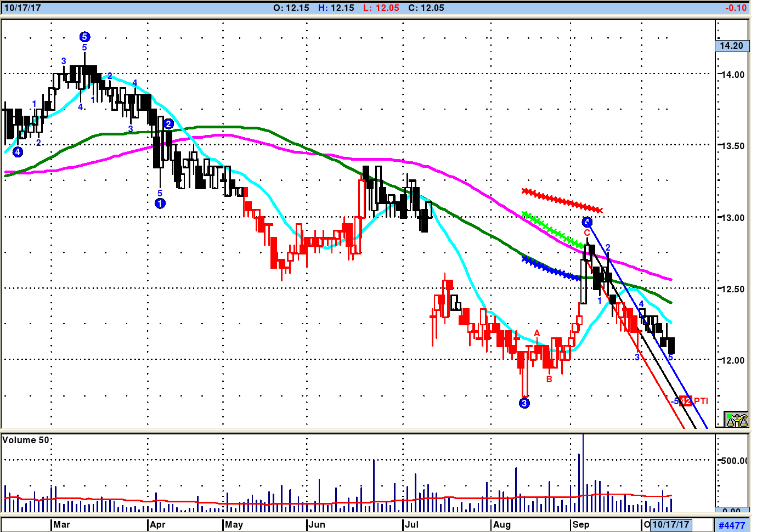
Task: Click the green X projection line
Action: (x=551, y=229)
